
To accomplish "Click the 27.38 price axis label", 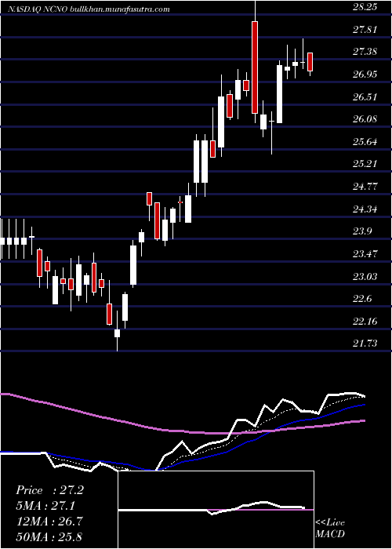I will 365,52.
